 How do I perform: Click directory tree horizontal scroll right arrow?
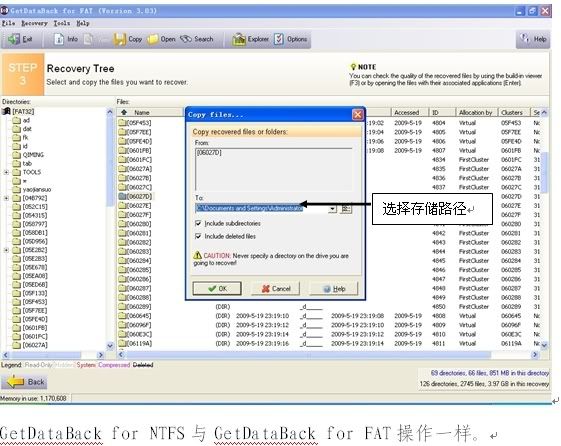[100, 355]
